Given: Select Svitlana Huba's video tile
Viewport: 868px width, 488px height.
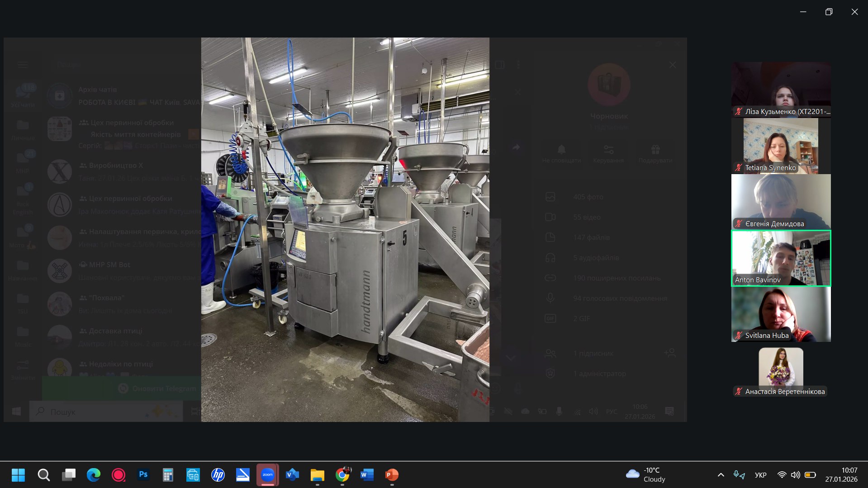Looking at the screenshot, I should pos(781,314).
